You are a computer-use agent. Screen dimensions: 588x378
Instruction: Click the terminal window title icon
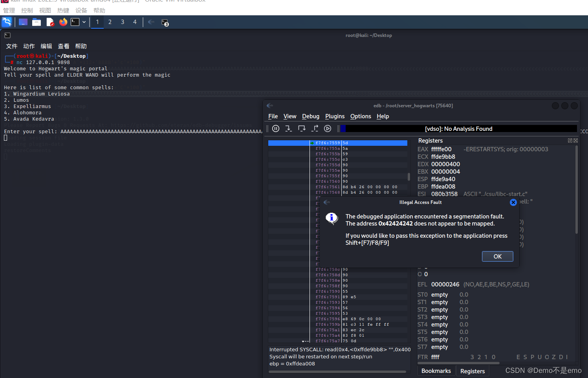pos(7,35)
